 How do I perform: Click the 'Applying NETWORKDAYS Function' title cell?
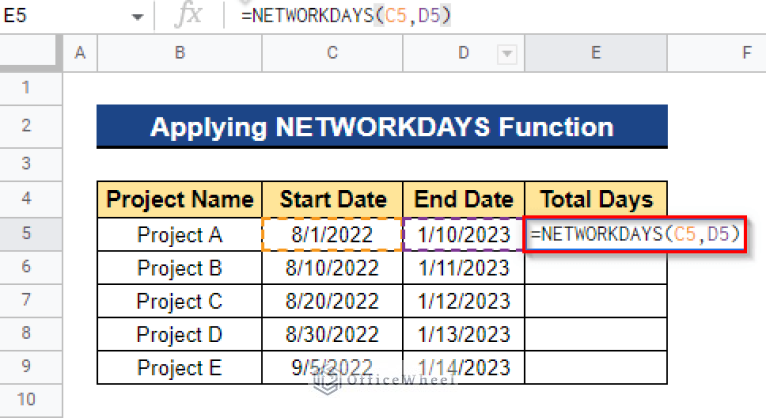tap(382, 126)
